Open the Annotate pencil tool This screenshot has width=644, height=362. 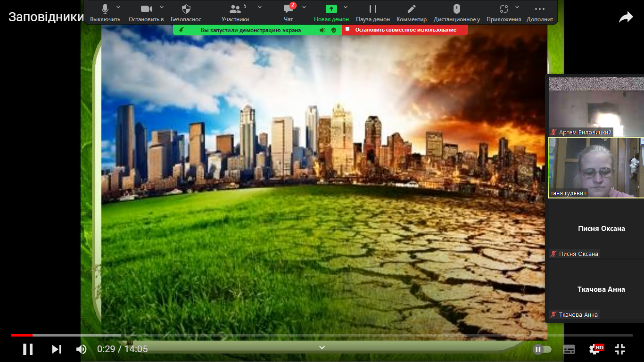click(x=412, y=9)
